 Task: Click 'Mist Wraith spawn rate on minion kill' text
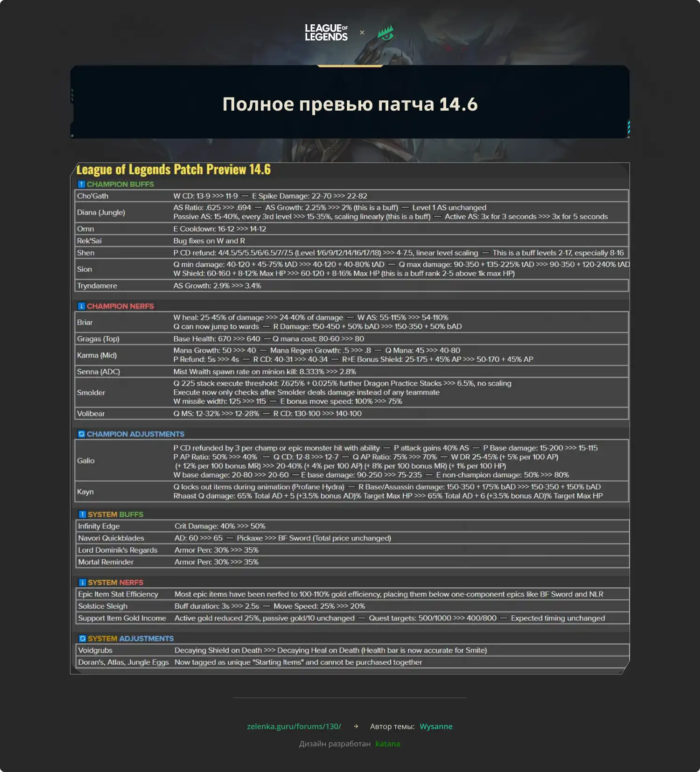click(236, 372)
